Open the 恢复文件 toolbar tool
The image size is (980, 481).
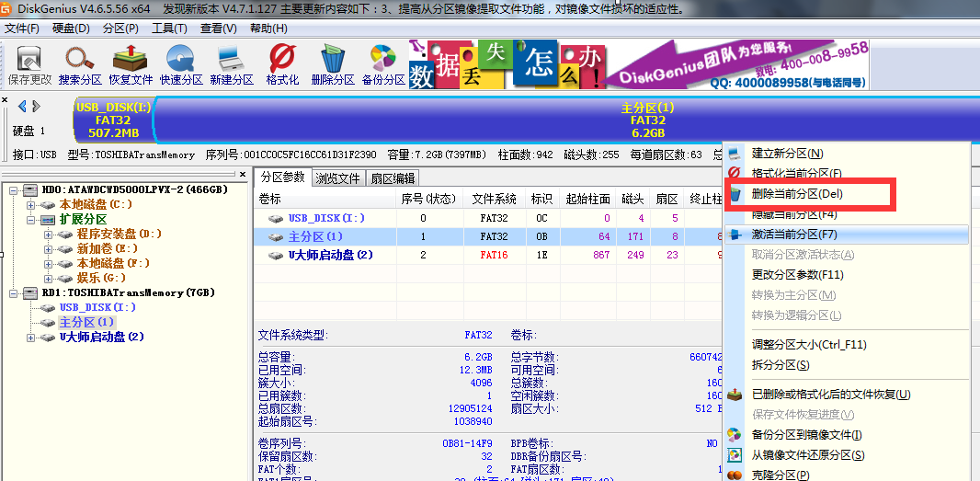[130, 59]
